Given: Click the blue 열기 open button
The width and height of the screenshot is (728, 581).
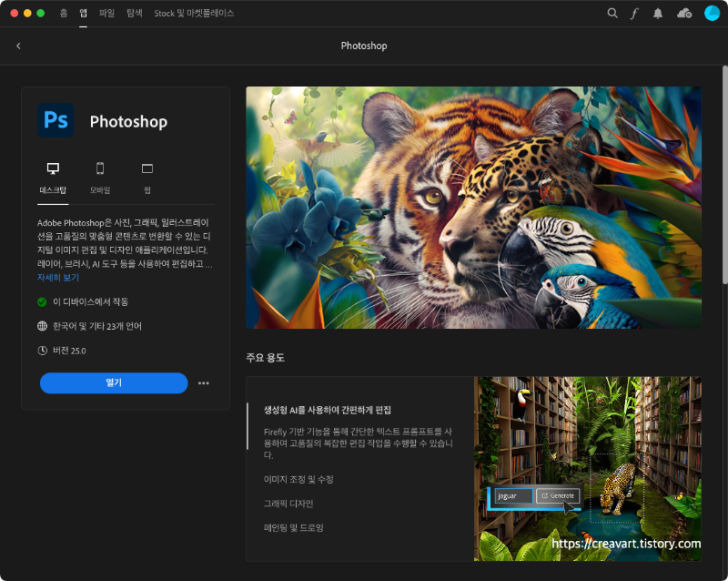Looking at the screenshot, I should 114,383.
